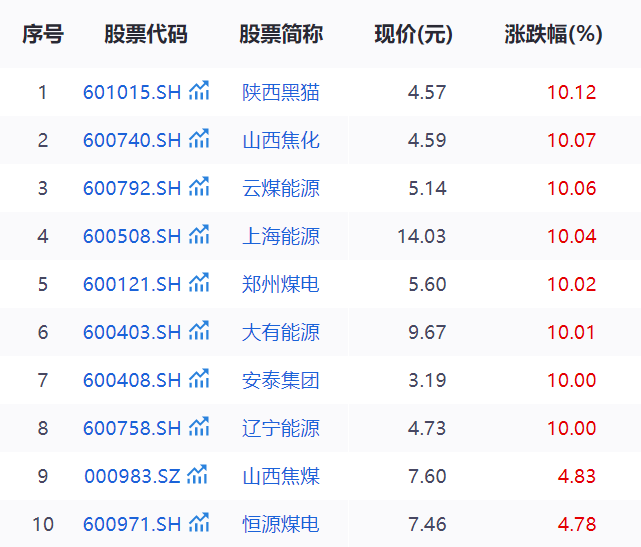
Task: Click the chart icon beside 600121.SH
Action: (x=199, y=284)
